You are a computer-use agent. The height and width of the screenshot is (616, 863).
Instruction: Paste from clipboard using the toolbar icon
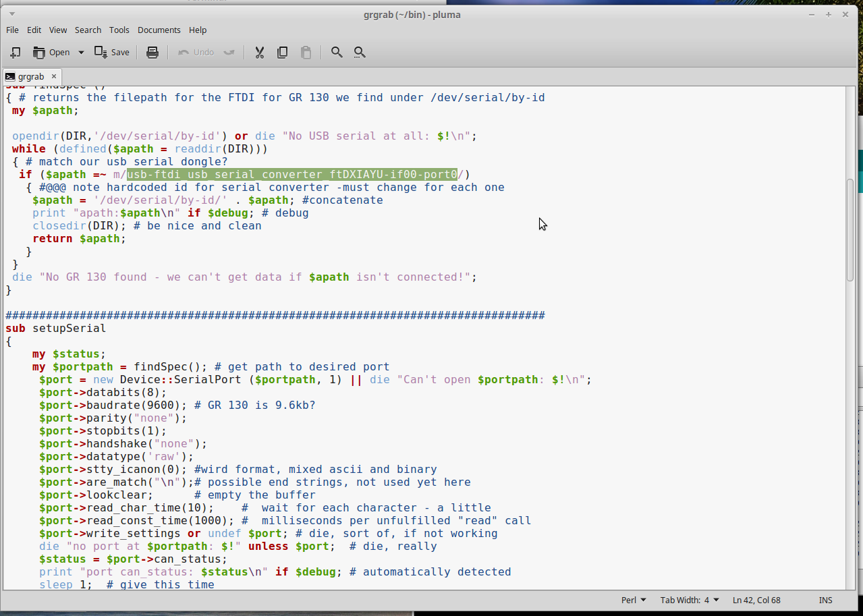click(x=306, y=52)
